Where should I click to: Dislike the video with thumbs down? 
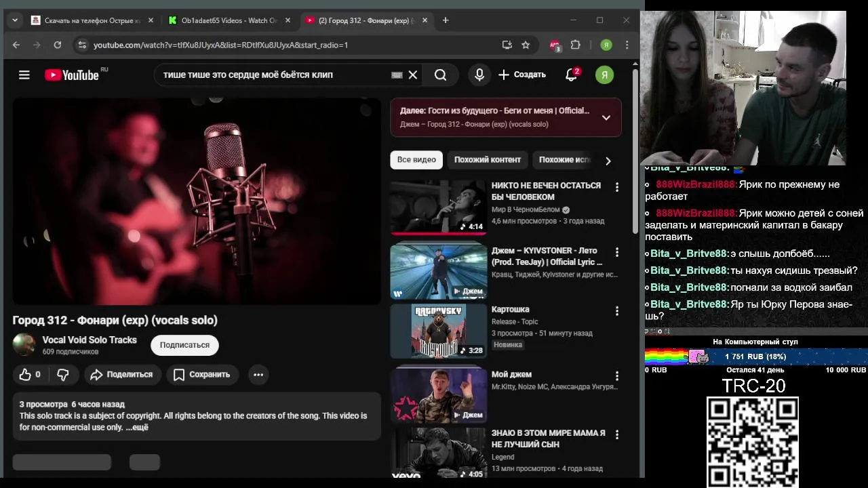click(63, 374)
